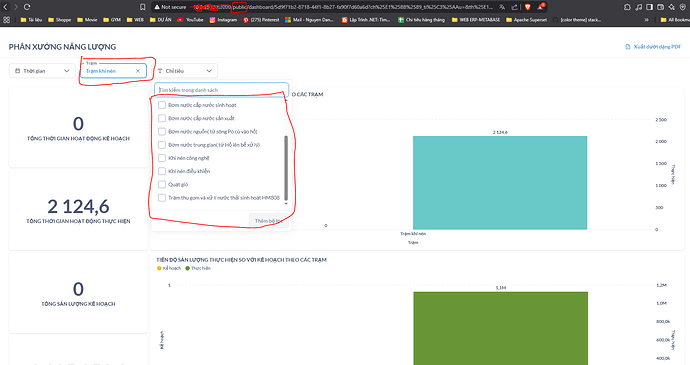Clear the Trạm khí nén filter with the X
690x365 pixels.
click(x=138, y=71)
